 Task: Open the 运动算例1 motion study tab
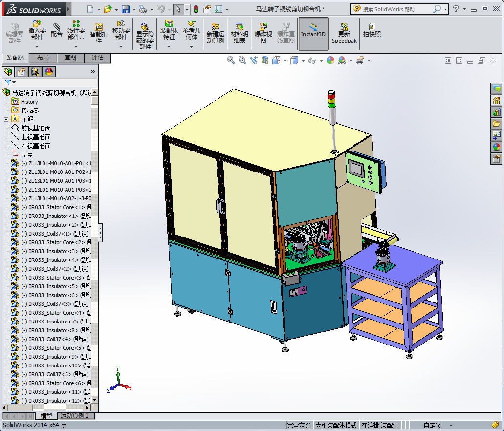pos(75,416)
